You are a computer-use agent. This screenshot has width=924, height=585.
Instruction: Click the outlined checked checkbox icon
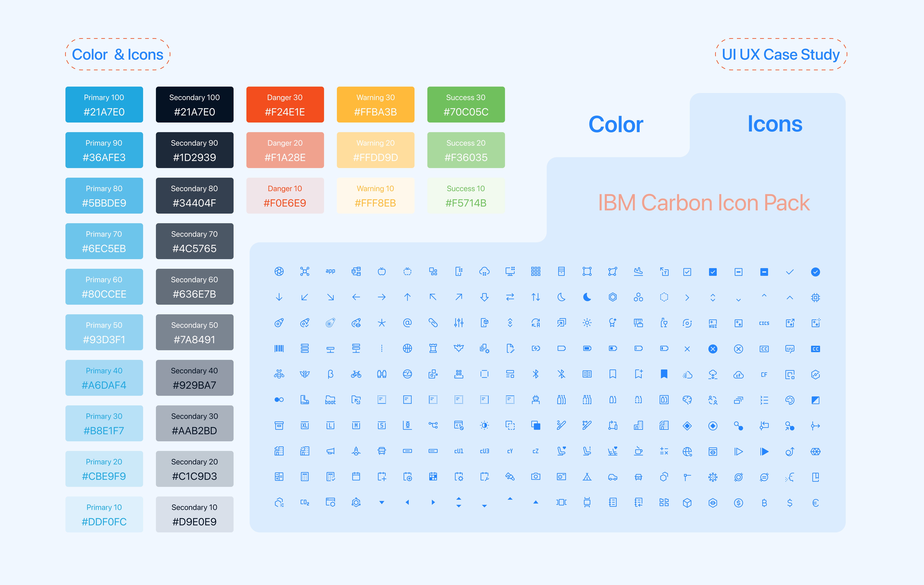point(687,272)
